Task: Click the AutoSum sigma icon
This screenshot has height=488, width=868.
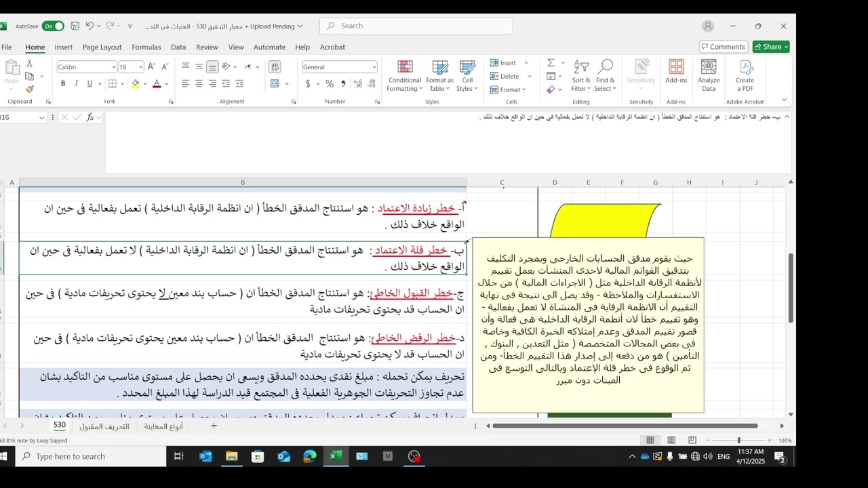Action: [x=551, y=63]
